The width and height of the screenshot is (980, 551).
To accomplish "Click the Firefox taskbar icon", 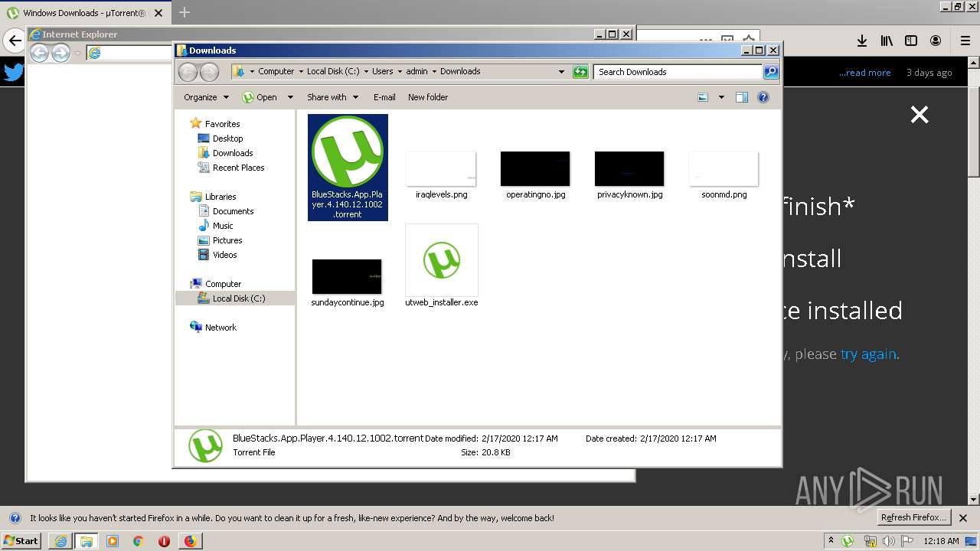I will coord(190,541).
